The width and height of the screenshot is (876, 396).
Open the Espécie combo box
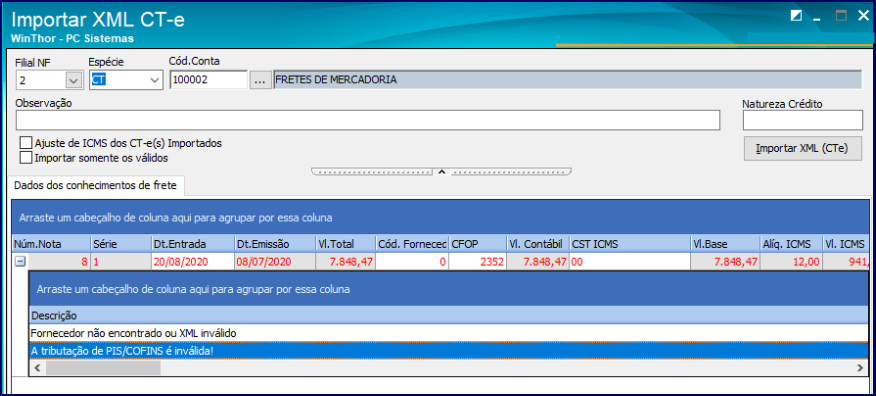(155, 80)
